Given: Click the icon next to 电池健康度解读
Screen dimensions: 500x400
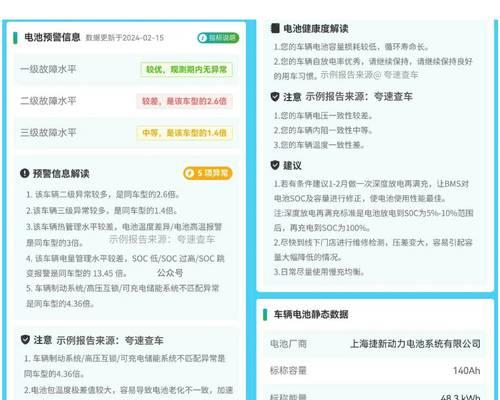Looking at the screenshot, I should (275, 28).
